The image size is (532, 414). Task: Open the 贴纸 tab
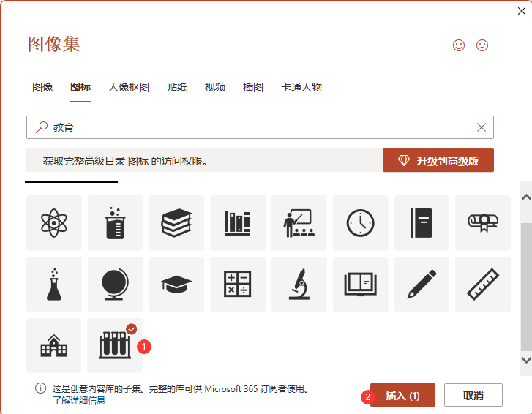click(x=177, y=87)
